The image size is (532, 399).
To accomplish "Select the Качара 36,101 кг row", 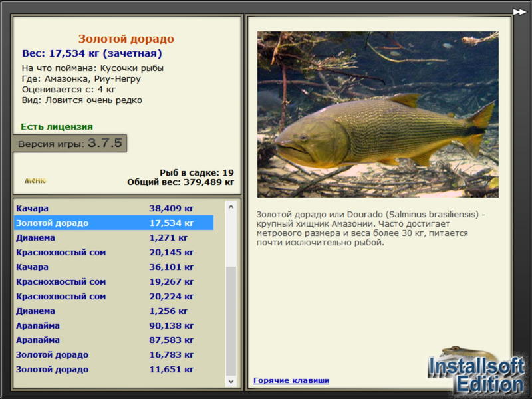I will point(114,267).
